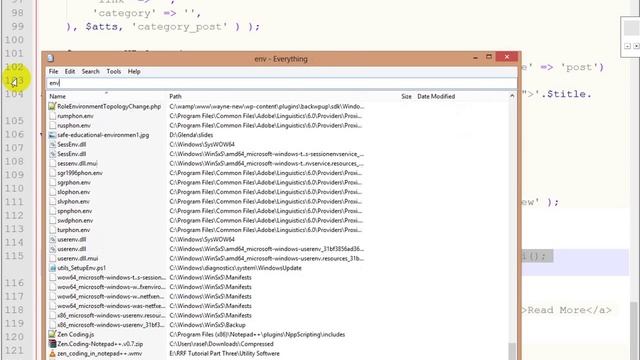Select the rumphon.env file icon
This screenshot has width=640, height=360.
(x=52, y=116)
